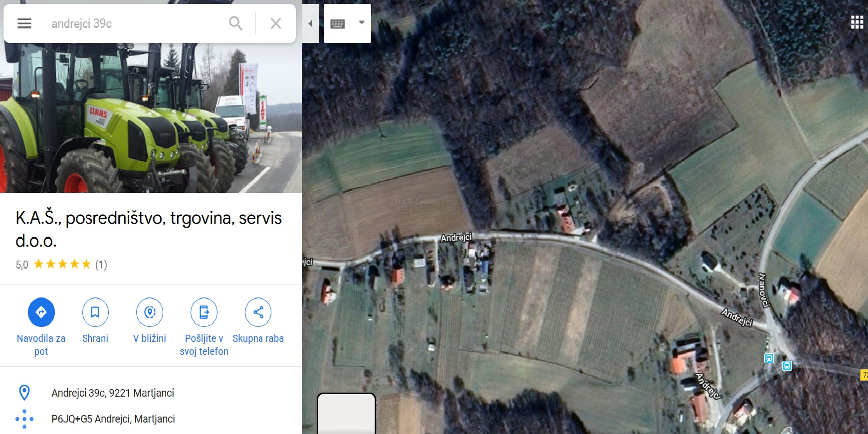Open the tractor photo of the business

point(151,118)
